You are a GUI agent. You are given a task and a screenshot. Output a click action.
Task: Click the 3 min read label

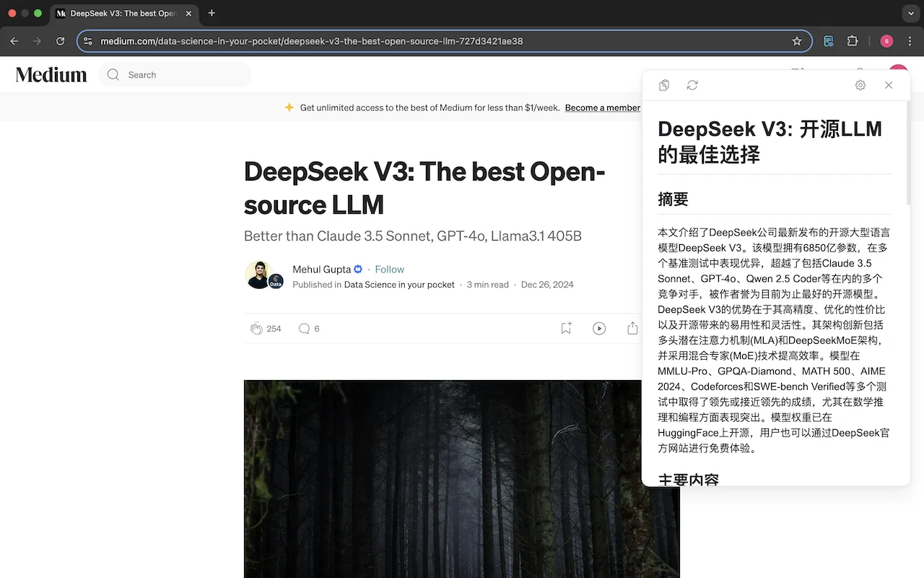click(x=488, y=285)
